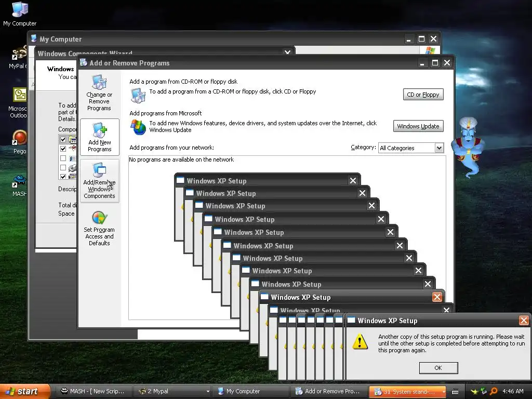The image size is (532, 399).
Task: Open MyPal desktop shortcut
Action: (x=19, y=58)
